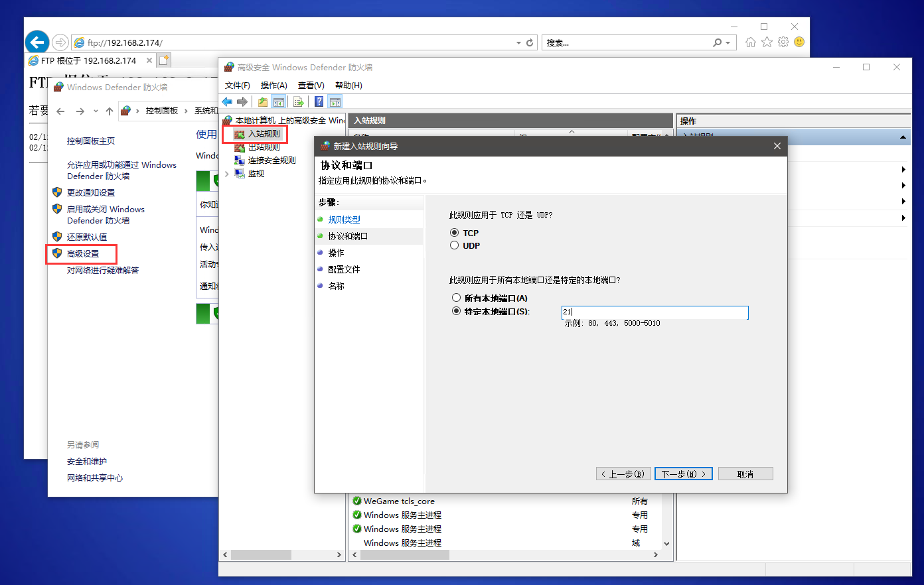Expand the 监视 tree node

click(227, 174)
